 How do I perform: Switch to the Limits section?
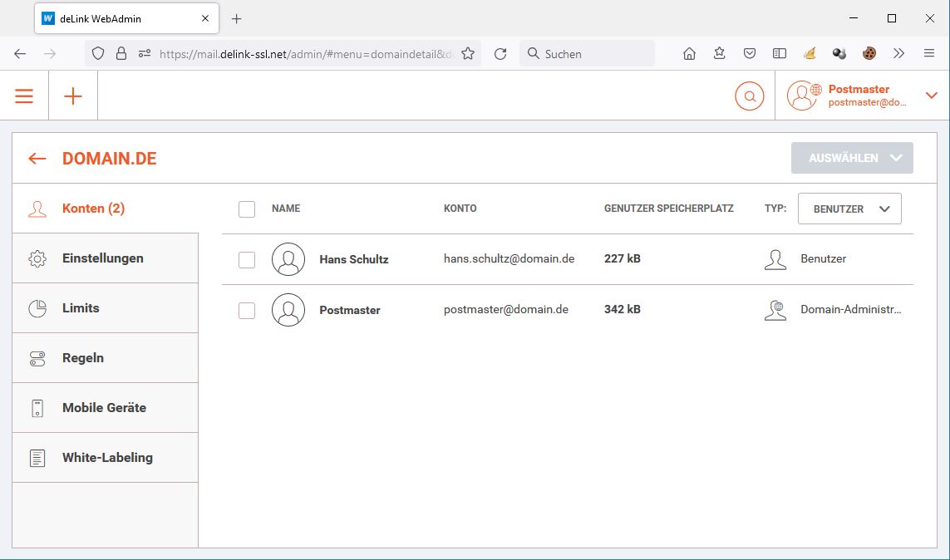(81, 308)
